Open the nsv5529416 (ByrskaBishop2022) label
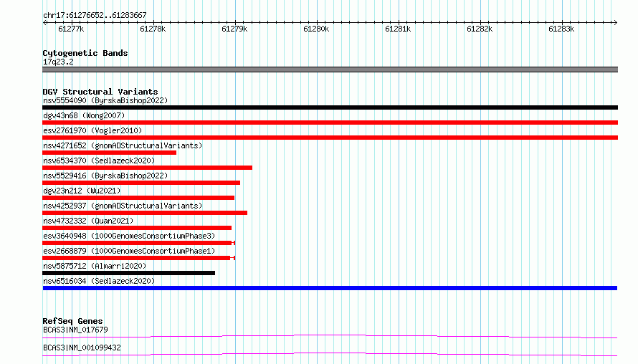 105,176
